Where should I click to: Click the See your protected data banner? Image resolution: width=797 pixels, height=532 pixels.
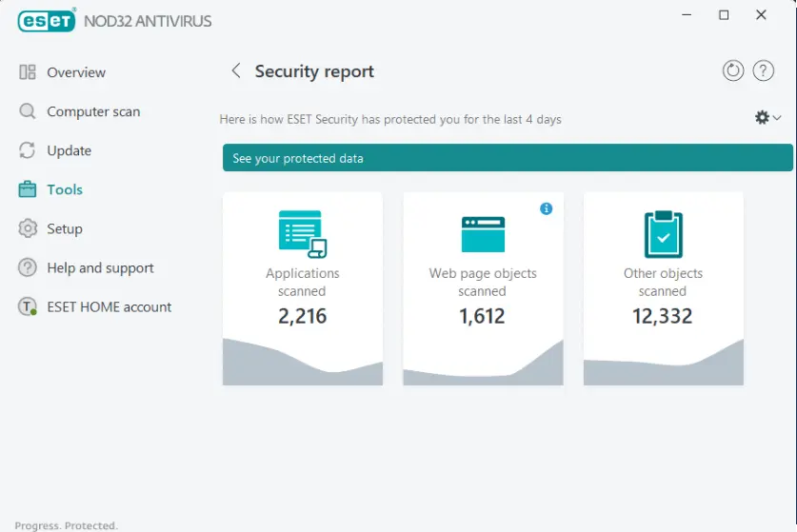[x=507, y=158]
